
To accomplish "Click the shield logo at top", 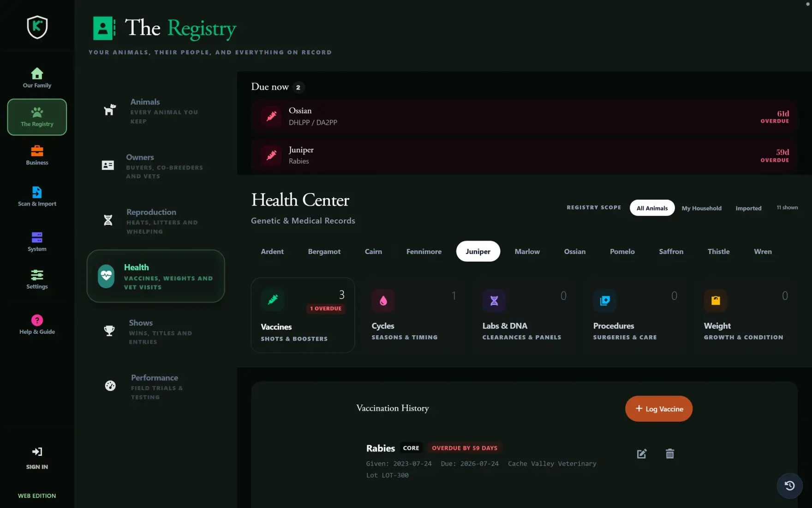I will (37, 27).
